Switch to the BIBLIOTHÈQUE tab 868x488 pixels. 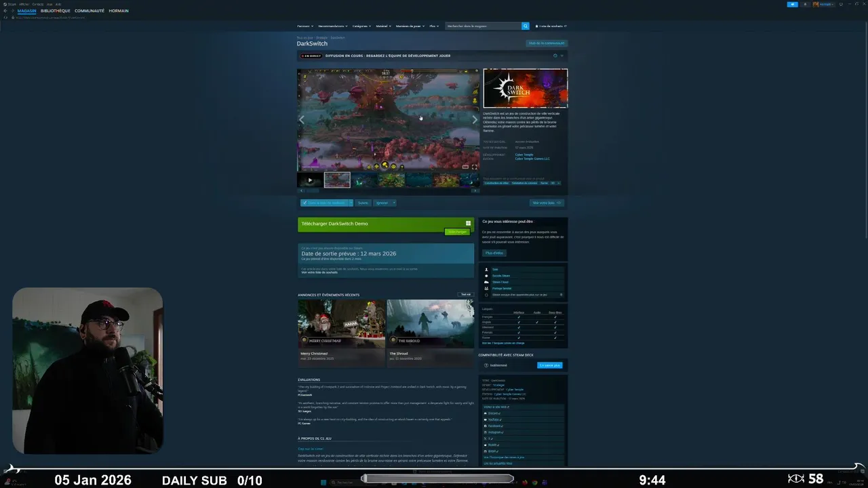[56, 11]
